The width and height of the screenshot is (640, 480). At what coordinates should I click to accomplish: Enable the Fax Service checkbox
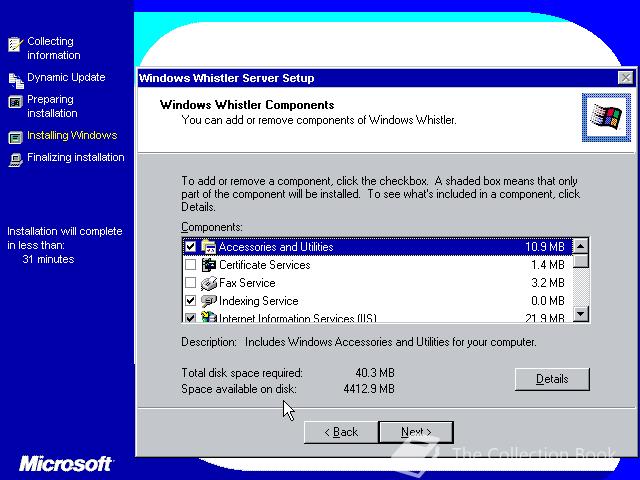point(190,283)
